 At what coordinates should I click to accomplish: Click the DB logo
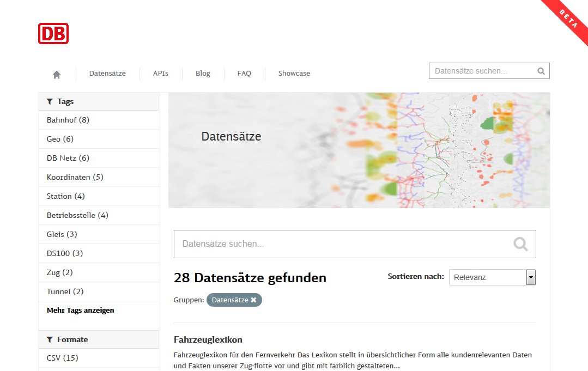[53, 33]
